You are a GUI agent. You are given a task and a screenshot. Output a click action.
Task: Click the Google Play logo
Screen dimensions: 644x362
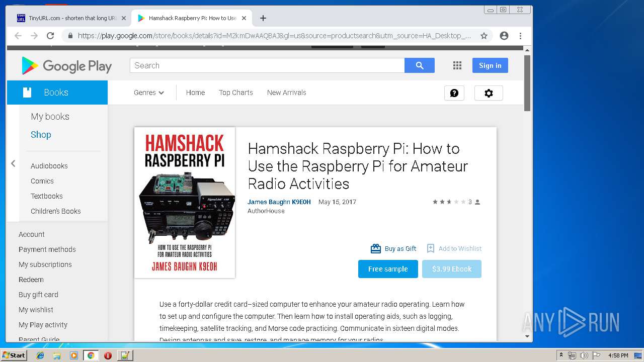coord(67,66)
